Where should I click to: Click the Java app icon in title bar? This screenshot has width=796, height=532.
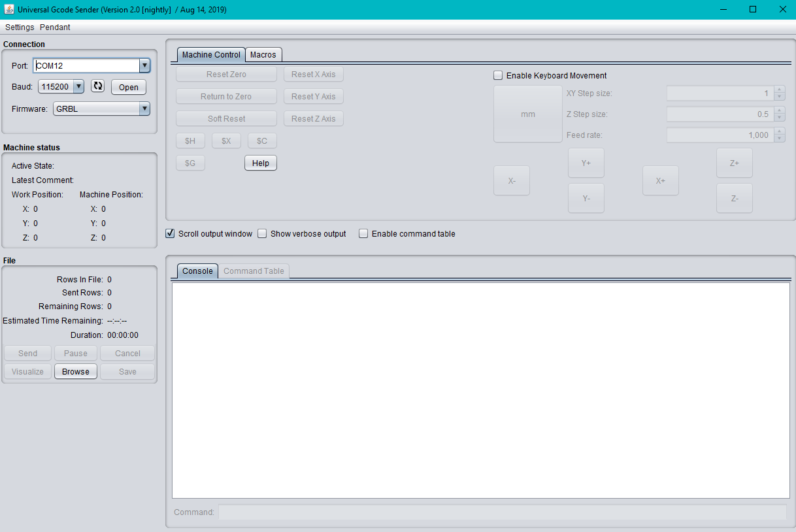pyautogui.click(x=9, y=10)
